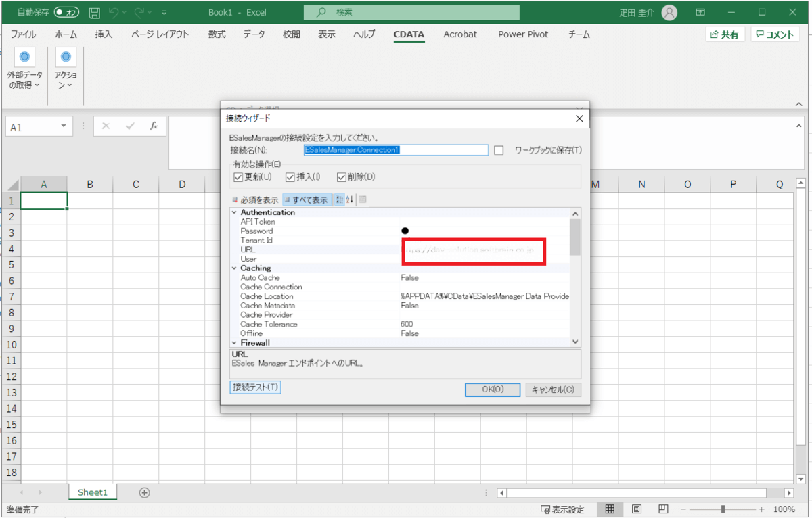Click the insert function fx icon

[x=154, y=126]
